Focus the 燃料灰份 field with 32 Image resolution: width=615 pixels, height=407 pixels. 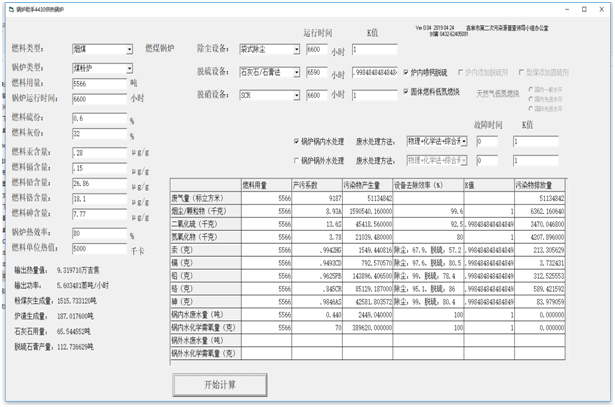pyautogui.click(x=100, y=133)
